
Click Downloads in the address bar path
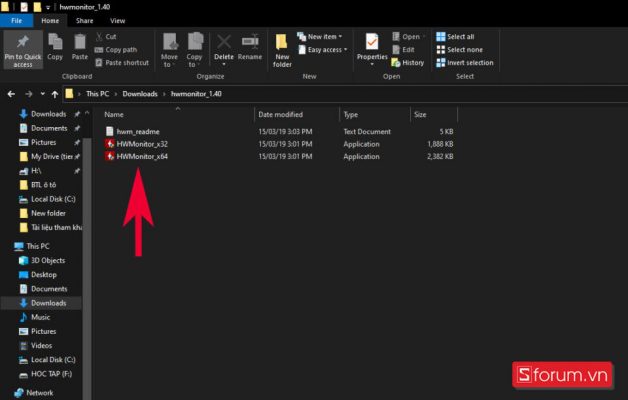click(140, 93)
